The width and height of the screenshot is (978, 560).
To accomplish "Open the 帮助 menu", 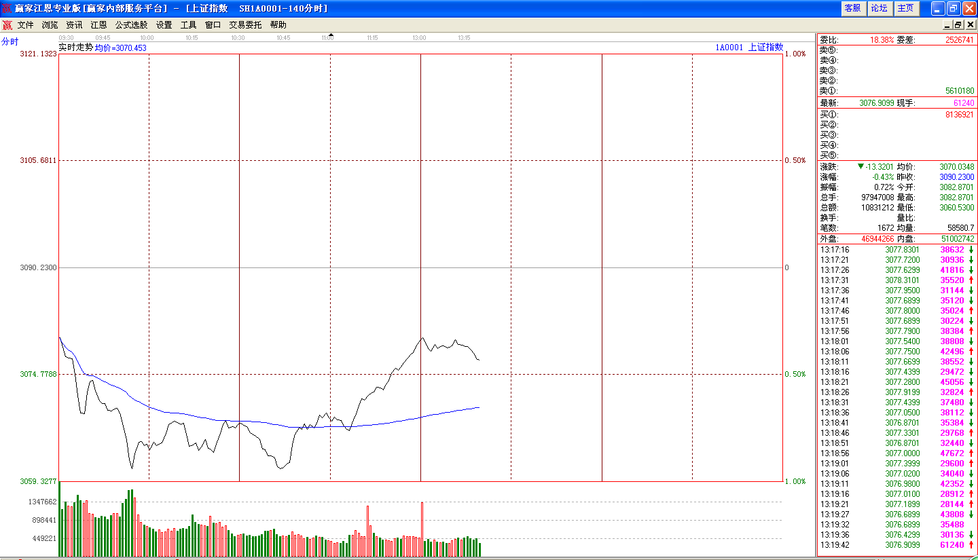I will pos(278,25).
